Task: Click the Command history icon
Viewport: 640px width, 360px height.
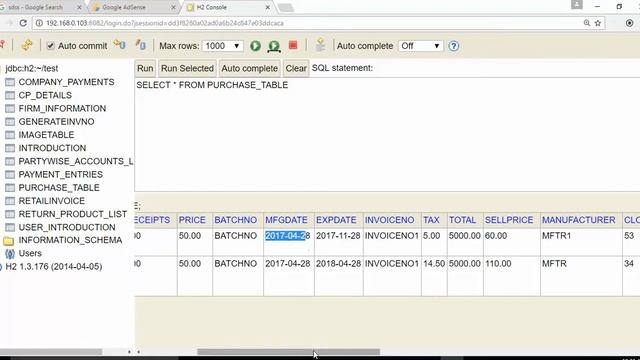Action: [320, 45]
